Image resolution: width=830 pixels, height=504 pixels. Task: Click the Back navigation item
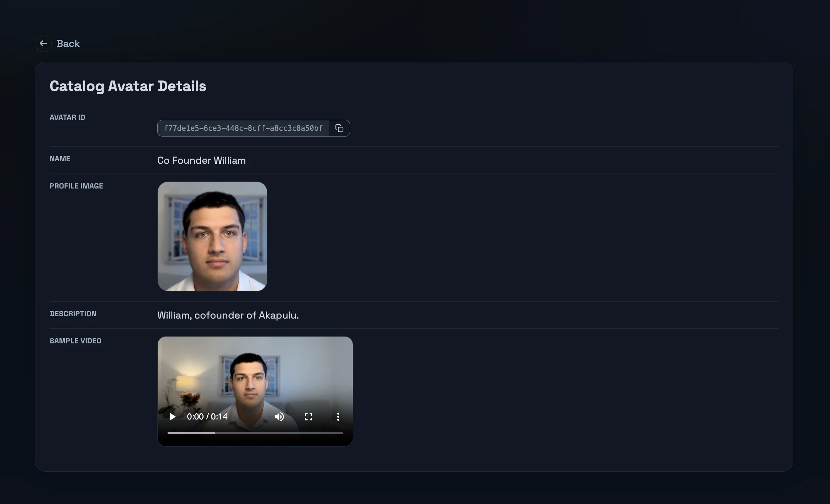68,43
